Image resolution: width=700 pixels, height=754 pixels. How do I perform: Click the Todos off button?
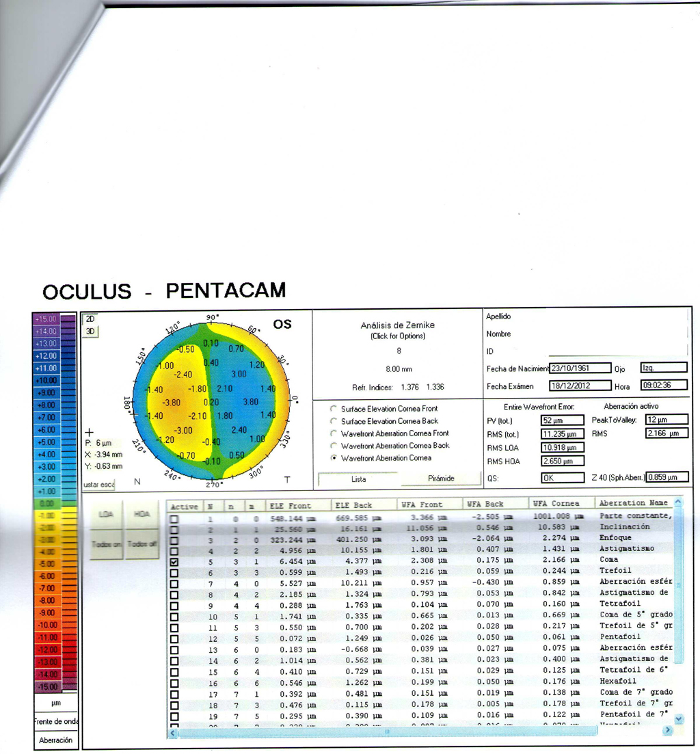click(142, 544)
